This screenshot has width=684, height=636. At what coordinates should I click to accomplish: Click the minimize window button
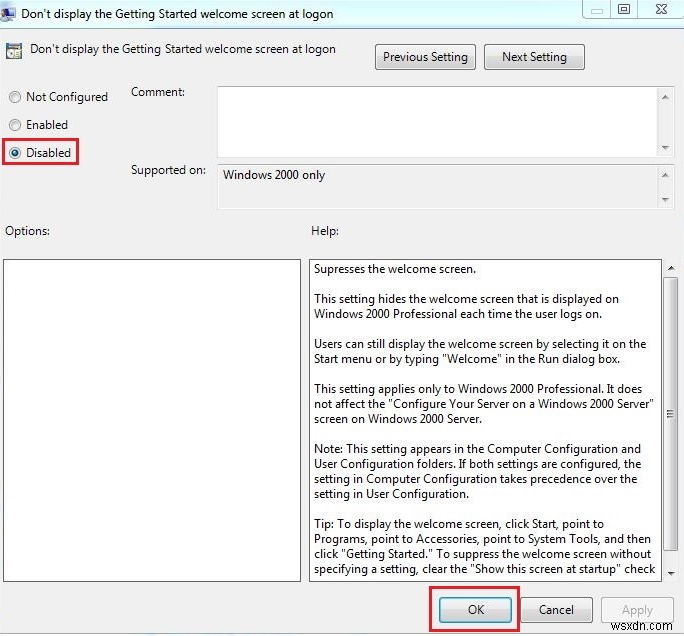pos(597,9)
